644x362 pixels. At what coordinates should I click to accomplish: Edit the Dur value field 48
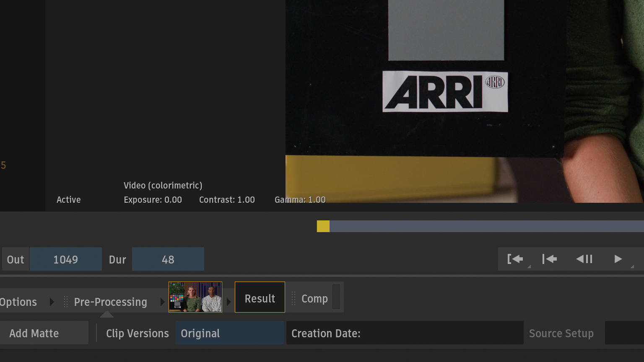[168, 259]
